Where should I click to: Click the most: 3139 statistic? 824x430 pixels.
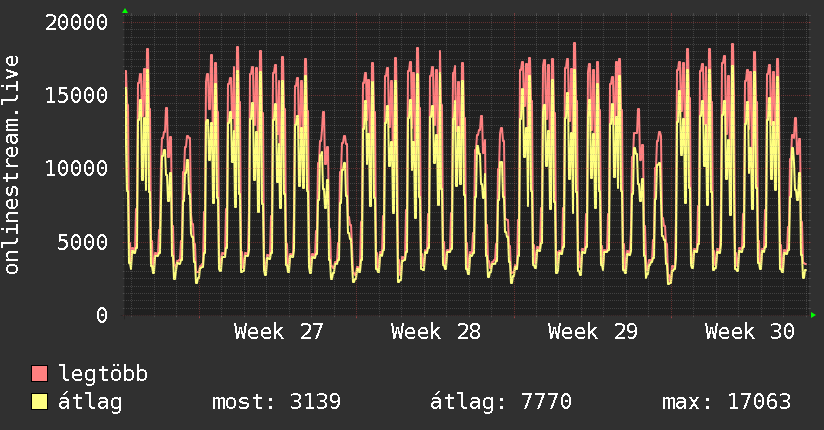(276, 402)
